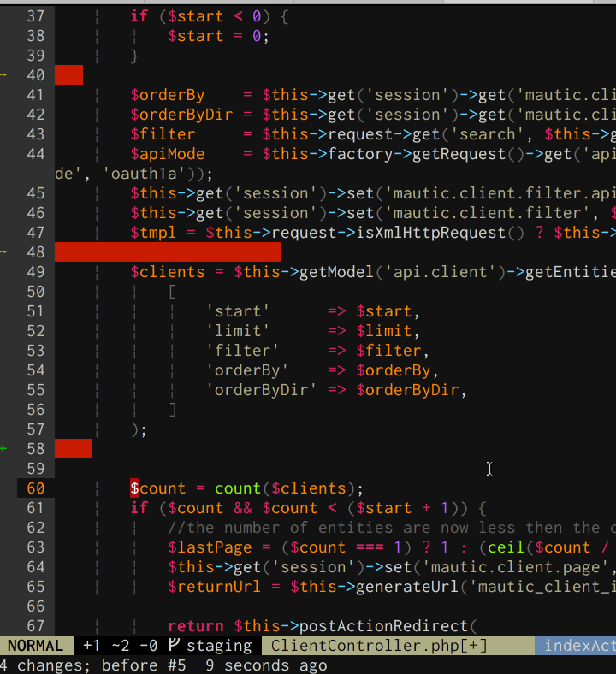Image resolution: width=616 pixels, height=674 pixels.
Task: Click the -0 removed hunk count
Action: [149, 646]
